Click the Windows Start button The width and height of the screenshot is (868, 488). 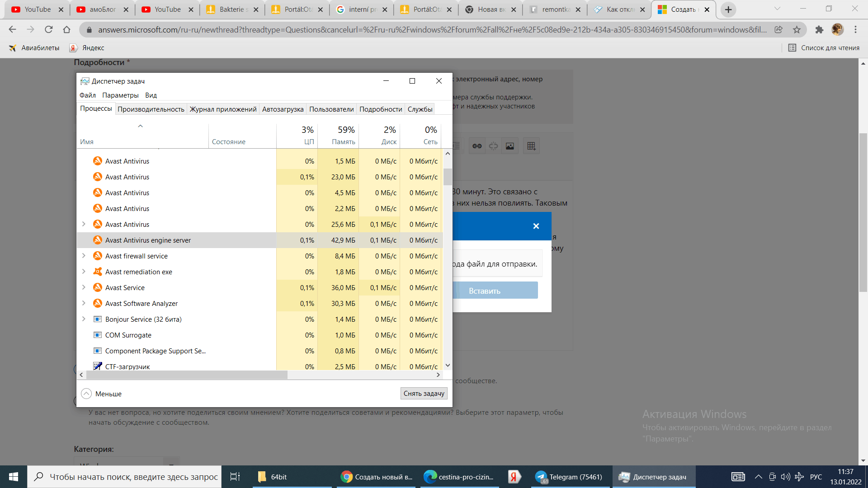(14, 477)
